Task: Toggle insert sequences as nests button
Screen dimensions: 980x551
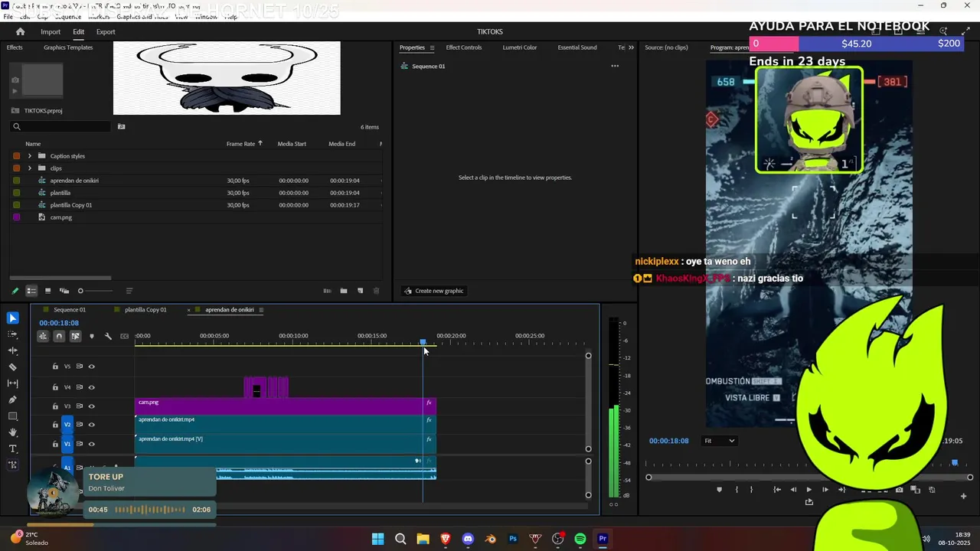Action: coord(43,336)
